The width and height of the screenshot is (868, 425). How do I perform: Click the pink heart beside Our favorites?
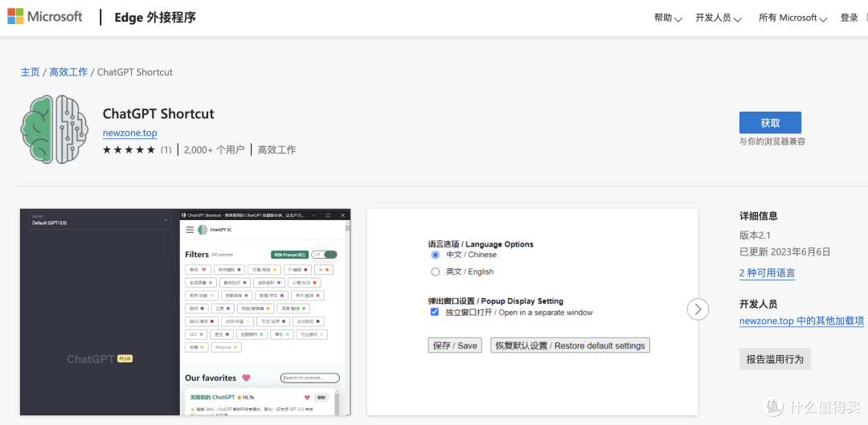[x=246, y=378]
